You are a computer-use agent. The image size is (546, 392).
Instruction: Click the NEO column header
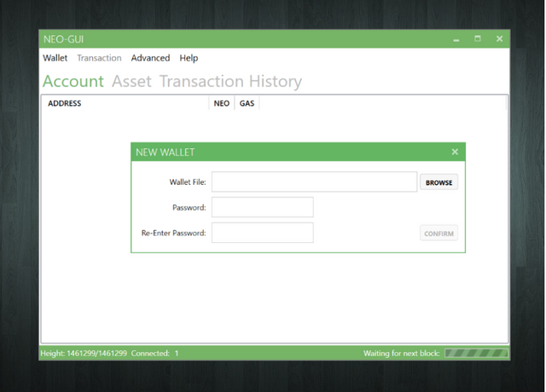(222, 103)
